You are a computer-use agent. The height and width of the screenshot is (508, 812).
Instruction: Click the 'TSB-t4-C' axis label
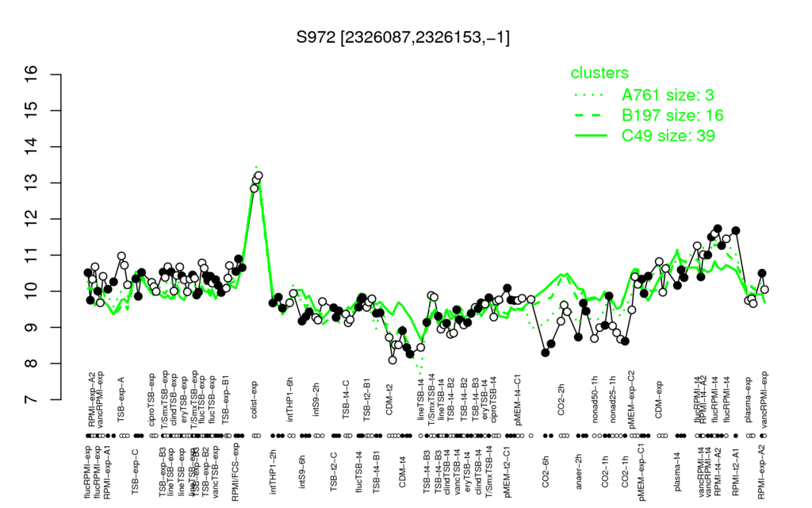347,399
